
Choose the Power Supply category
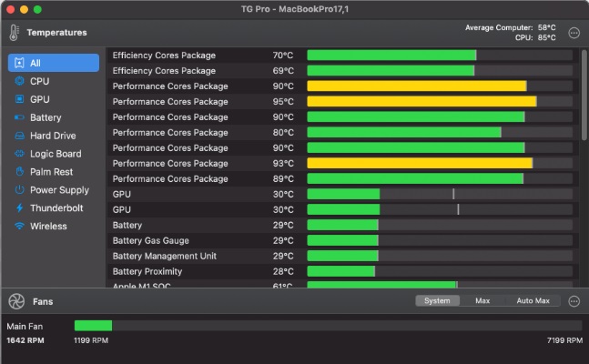coord(59,190)
